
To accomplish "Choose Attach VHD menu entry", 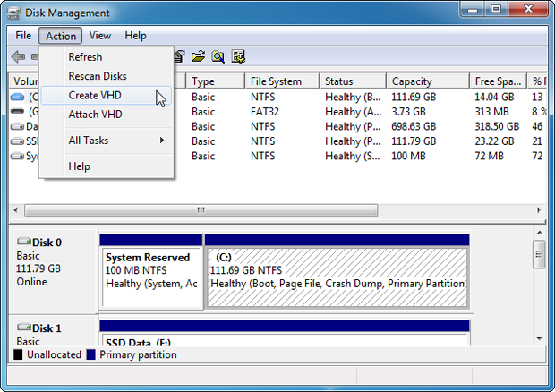I will [x=95, y=115].
